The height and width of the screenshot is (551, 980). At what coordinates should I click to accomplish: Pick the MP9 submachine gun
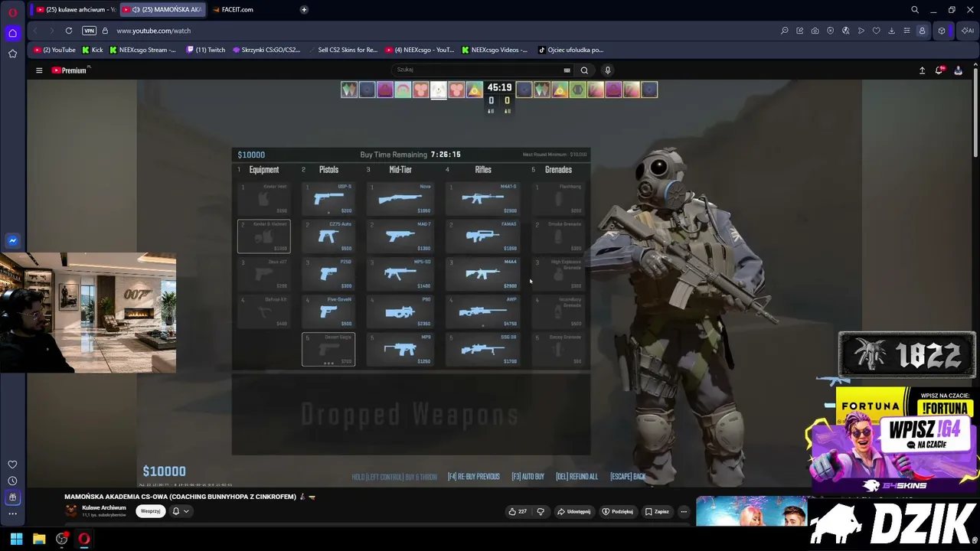pos(400,349)
